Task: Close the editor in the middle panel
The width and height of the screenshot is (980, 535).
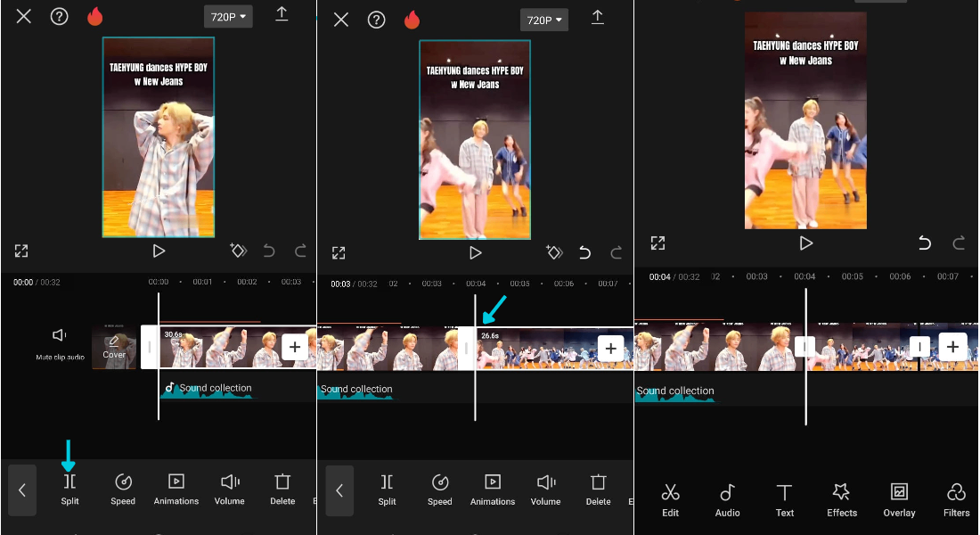Action: pos(340,20)
